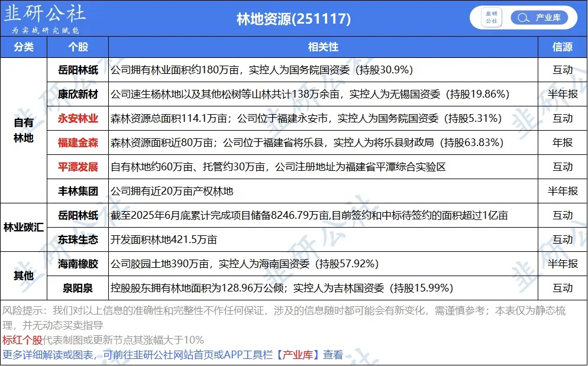Click stock name 康欣新材
588x366 pixels.
(78, 94)
